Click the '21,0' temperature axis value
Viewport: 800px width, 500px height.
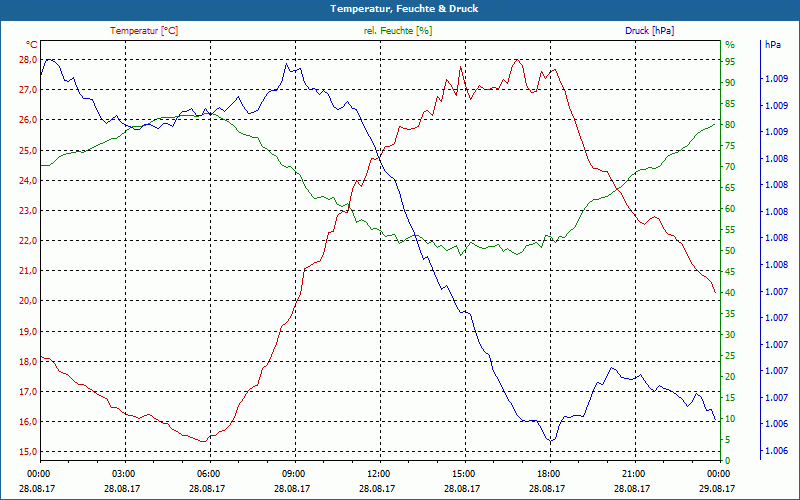(x=28, y=271)
